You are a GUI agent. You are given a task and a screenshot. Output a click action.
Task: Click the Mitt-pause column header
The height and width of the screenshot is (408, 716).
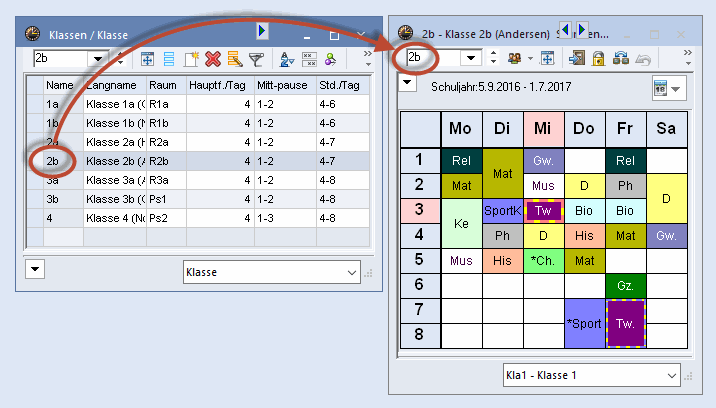(285, 85)
